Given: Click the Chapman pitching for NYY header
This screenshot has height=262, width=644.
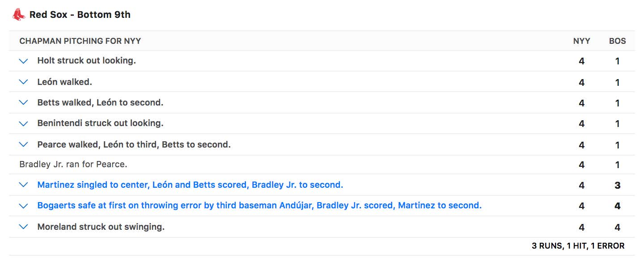Looking at the screenshot, I should pos(80,41).
